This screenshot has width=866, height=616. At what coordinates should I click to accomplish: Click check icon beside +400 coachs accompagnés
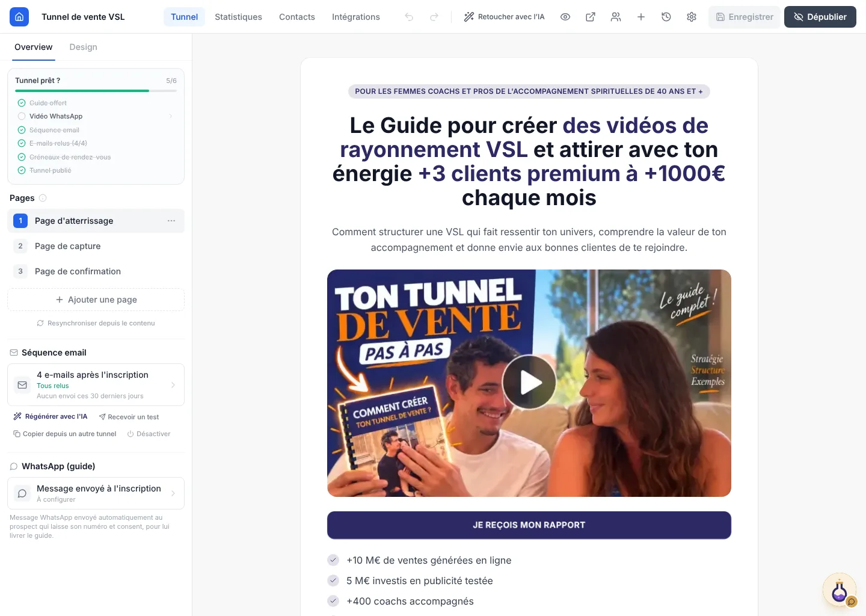coord(333,601)
